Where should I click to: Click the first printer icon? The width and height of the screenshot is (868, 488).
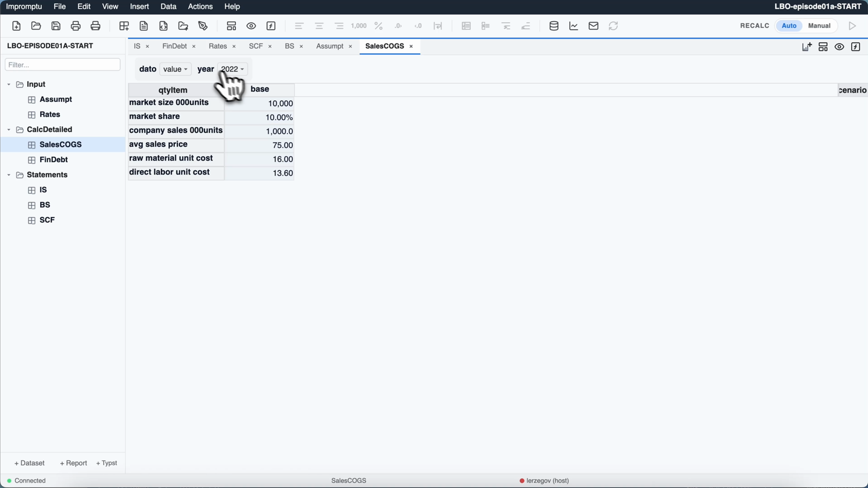(75, 26)
